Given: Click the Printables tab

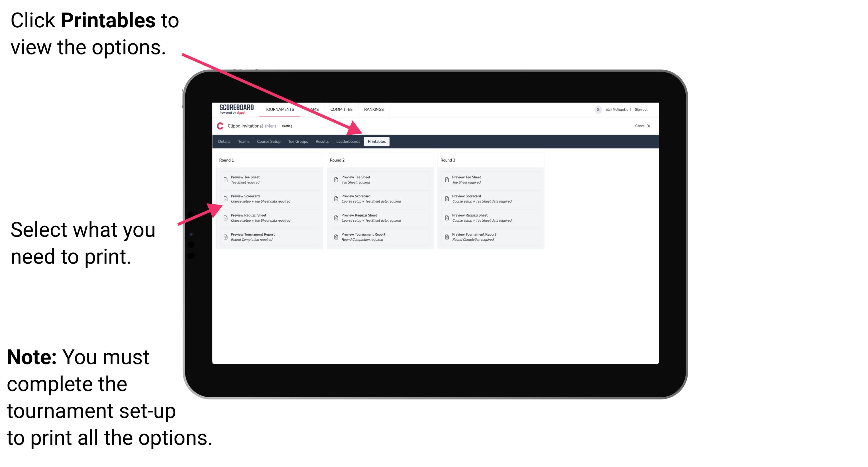Looking at the screenshot, I should coord(377,142).
